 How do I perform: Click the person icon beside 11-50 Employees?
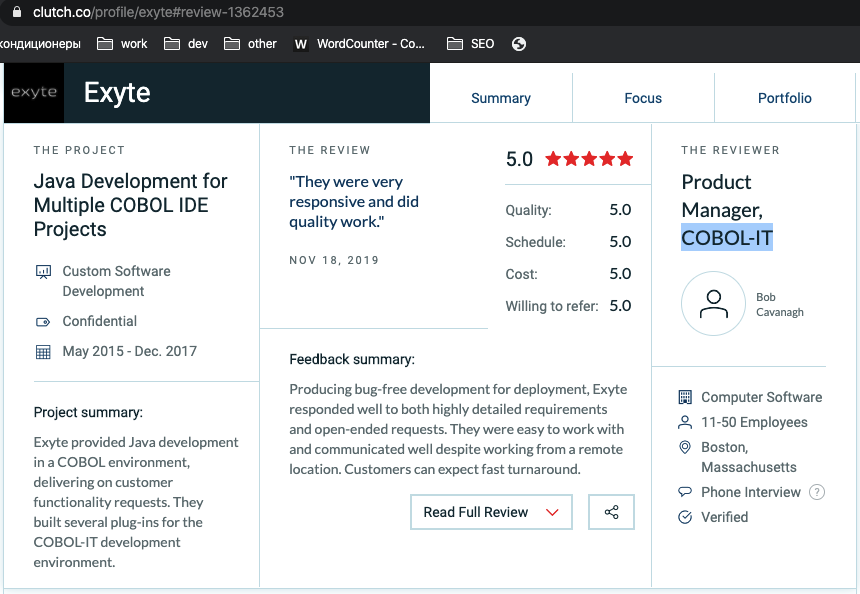[685, 422]
